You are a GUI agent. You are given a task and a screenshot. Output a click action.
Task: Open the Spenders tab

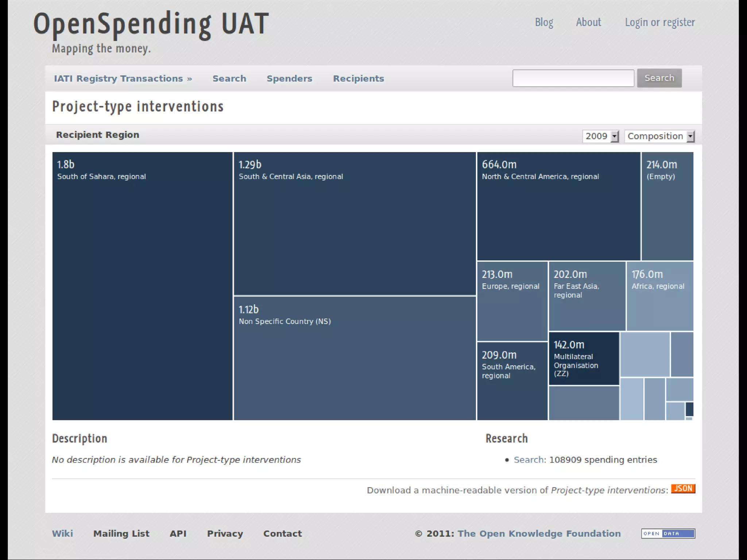click(x=289, y=79)
